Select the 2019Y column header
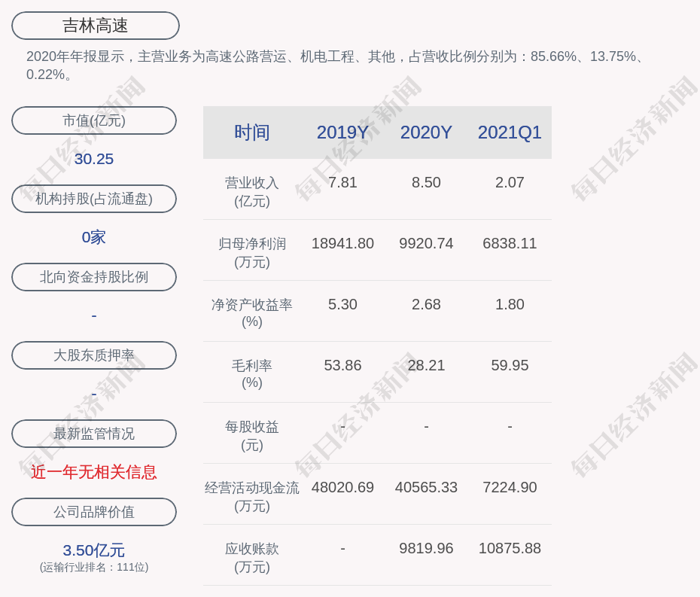 [342, 132]
